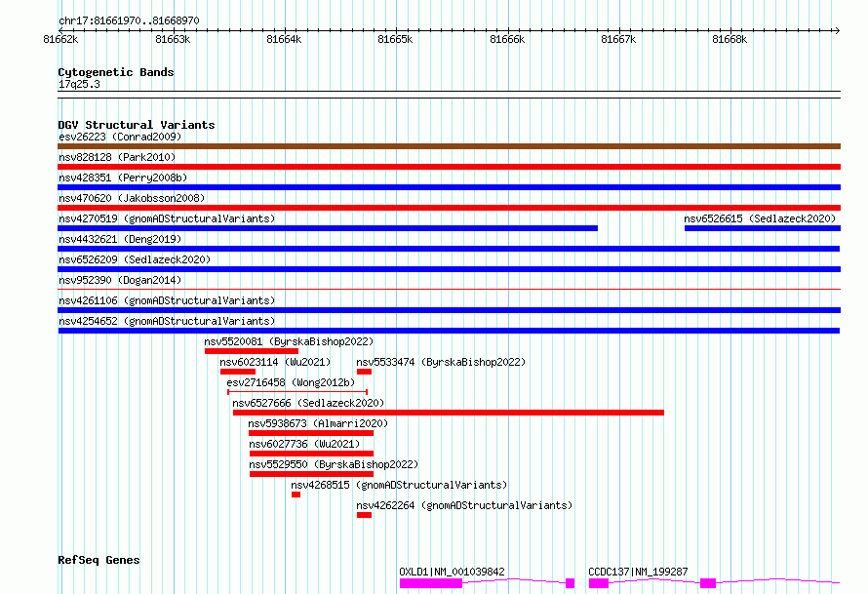The height and width of the screenshot is (594, 868).
Task: Click the 81664k ruler tick label
Action: pyautogui.click(x=284, y=40)
